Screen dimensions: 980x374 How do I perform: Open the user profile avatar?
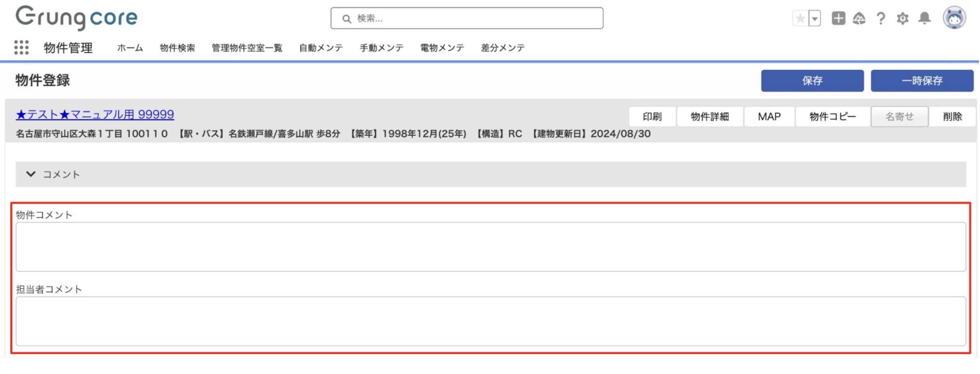[954, 18]
